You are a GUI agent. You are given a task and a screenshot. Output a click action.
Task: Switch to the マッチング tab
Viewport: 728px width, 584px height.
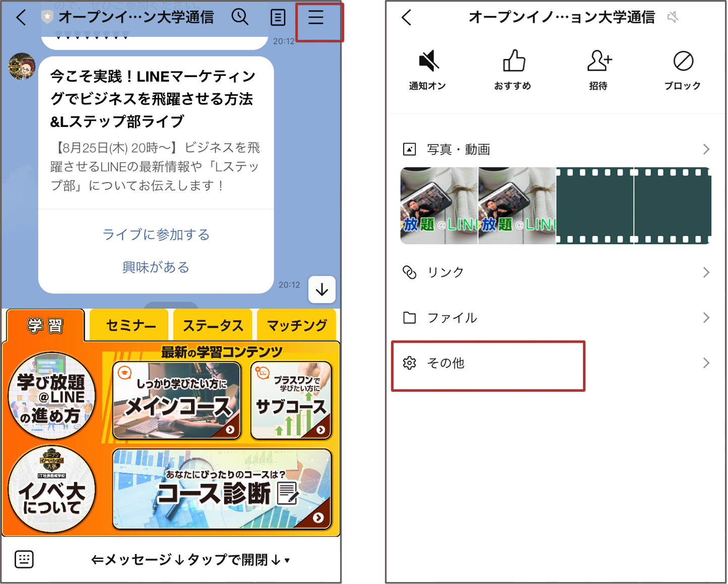(x=296, y=325)
